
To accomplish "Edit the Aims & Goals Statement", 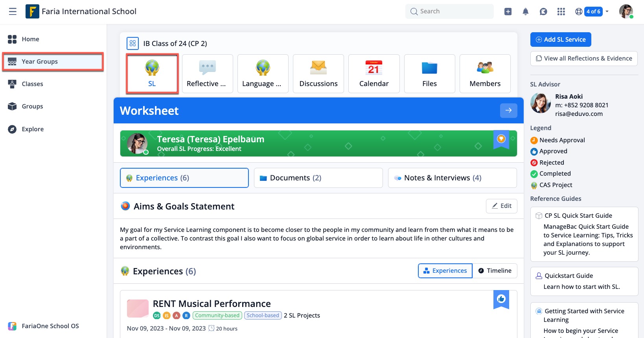I will point(501,206).
